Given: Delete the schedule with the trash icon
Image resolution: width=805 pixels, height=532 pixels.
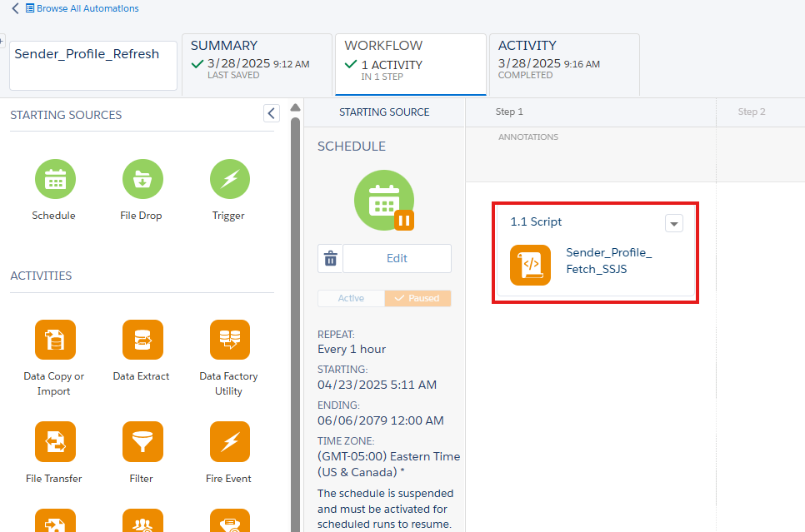Looking at the screenshot, I should click(330, 259).
